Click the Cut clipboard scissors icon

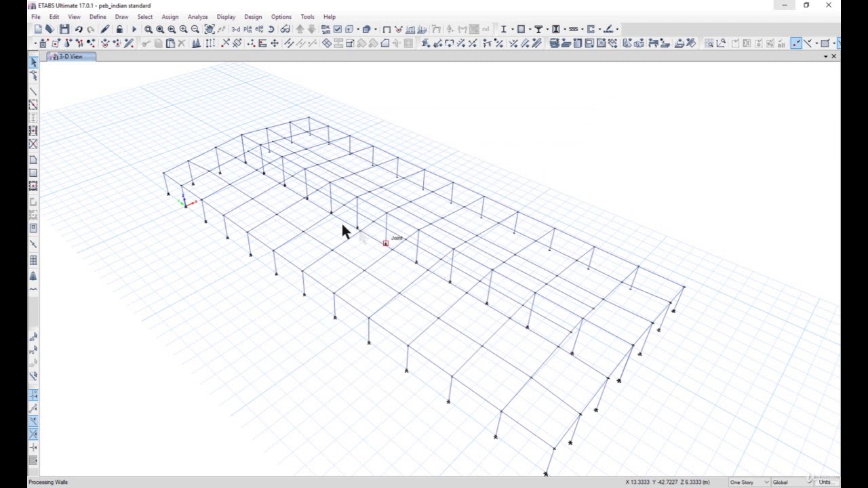(x=146, y=43)
